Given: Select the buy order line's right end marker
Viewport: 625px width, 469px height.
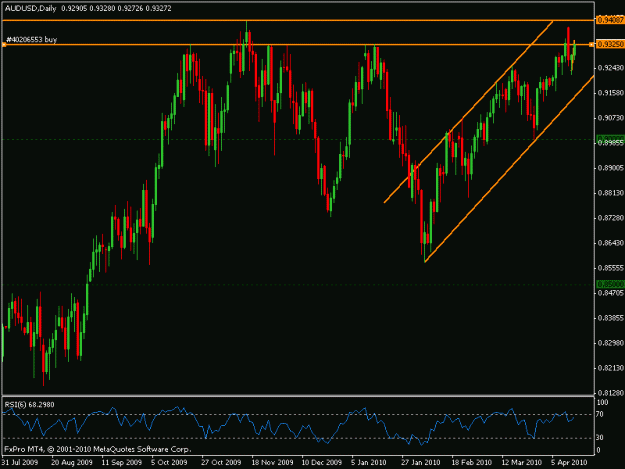Looking at the screenshot, I should 592,45.
